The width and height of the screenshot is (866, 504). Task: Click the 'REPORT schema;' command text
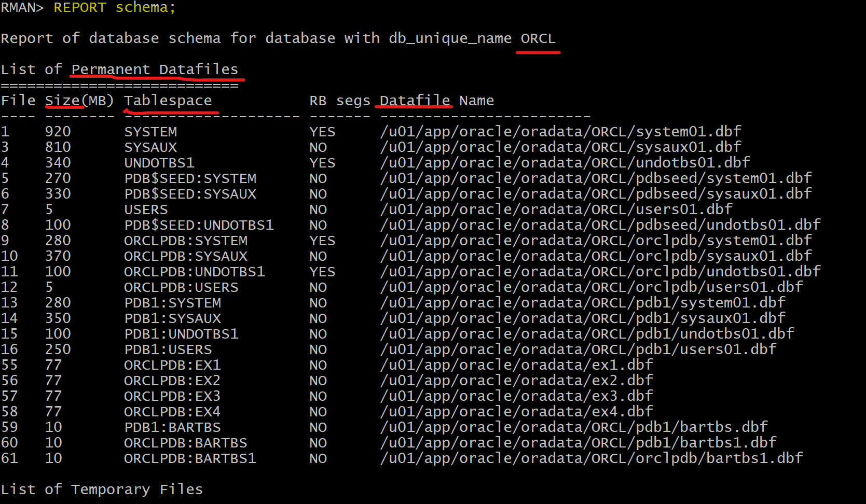click(115, 8)
